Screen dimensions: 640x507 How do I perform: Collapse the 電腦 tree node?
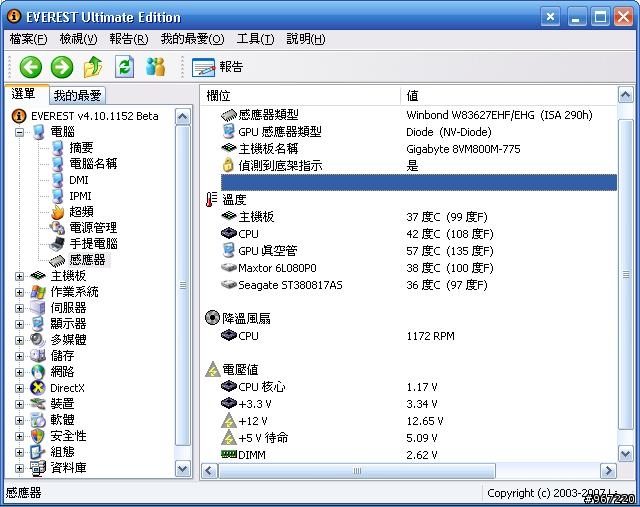pyautogui.click(x=19, y=132)
